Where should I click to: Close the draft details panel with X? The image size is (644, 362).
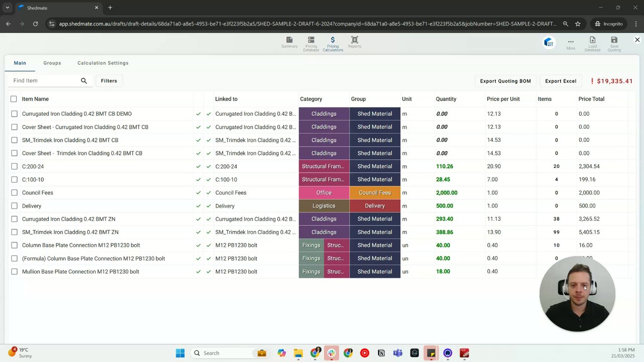click(x=637, y=40)
